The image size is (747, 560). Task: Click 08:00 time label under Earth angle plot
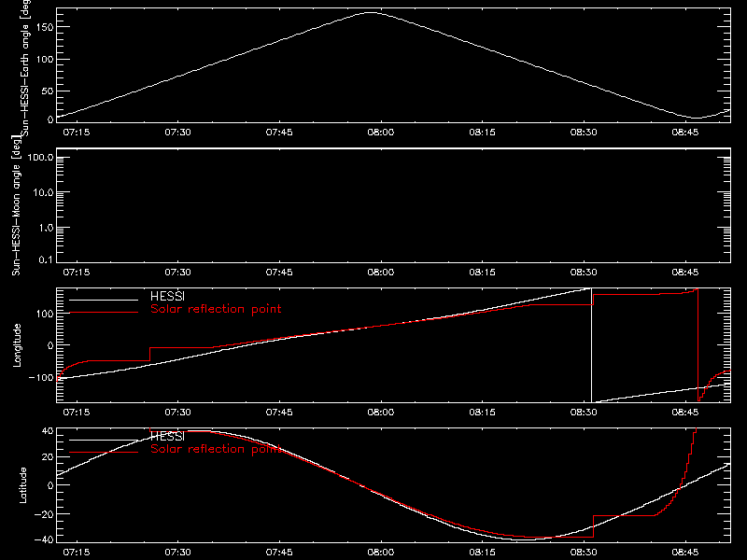pyautogui.click(x=381, y=133)
